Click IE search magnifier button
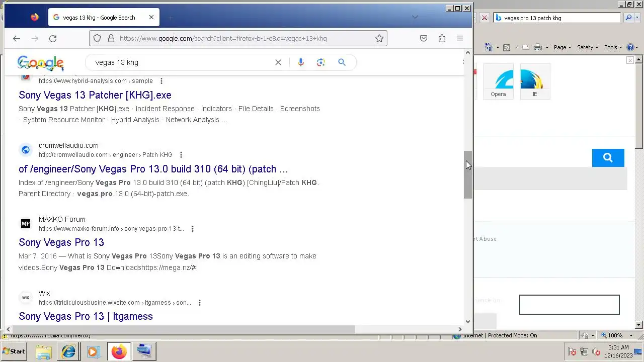Image resolution: width=644 pixels, height=362 pixels. pyautogui.click(x=628, y=18)
